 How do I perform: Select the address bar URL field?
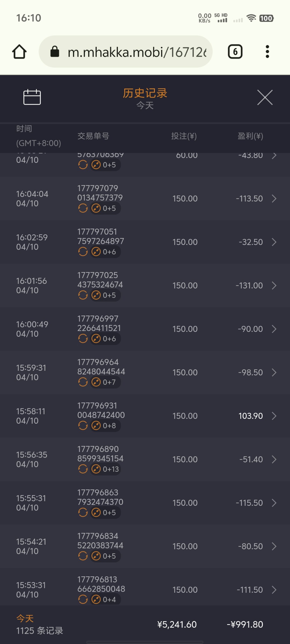coord(137,52)
